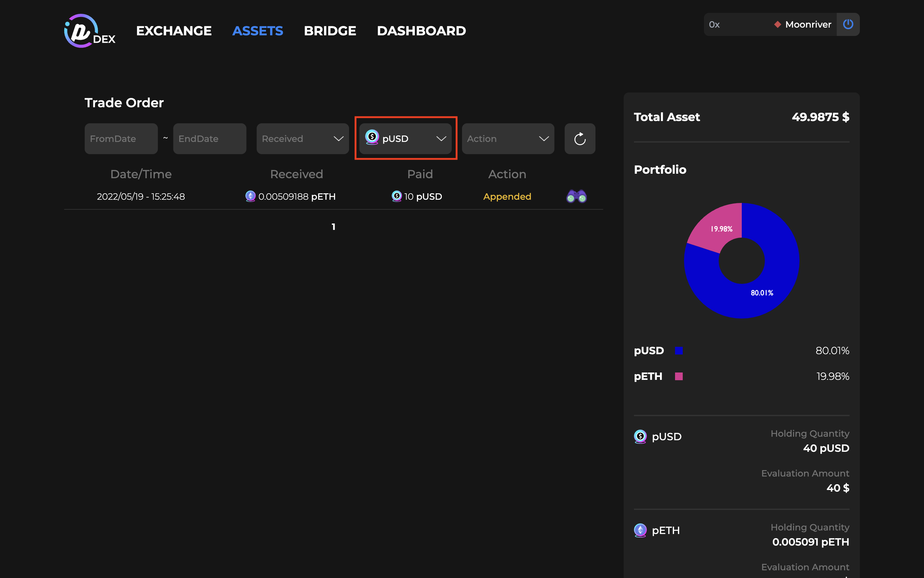Click the EndDate input field
924x578 pixels.
click(210, 139)
